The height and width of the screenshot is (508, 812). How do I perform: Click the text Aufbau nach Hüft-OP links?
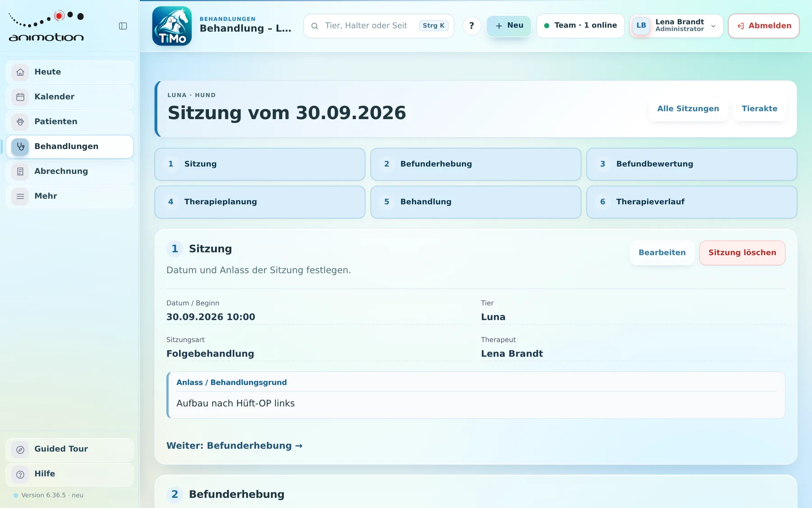pos(235,404)
